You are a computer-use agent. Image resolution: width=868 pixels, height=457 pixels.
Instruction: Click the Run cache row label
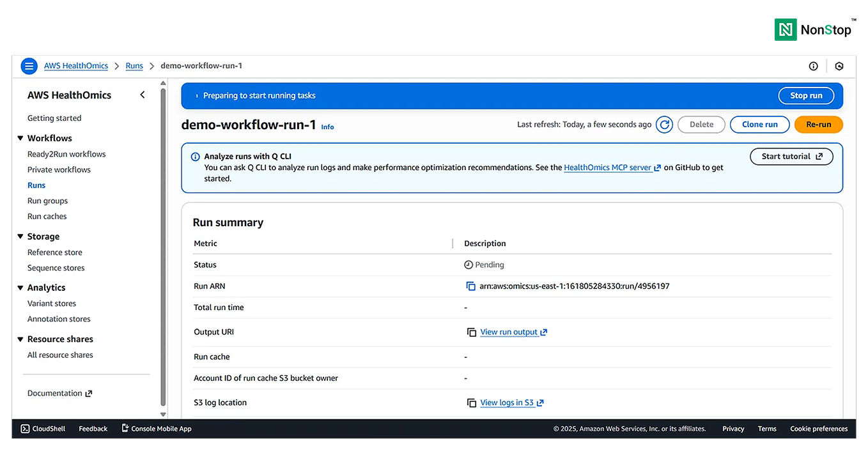click(212, 357)
